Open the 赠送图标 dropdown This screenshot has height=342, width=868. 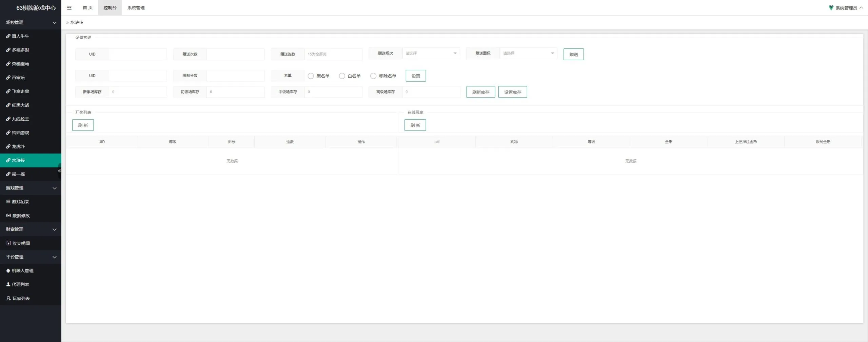528,53
